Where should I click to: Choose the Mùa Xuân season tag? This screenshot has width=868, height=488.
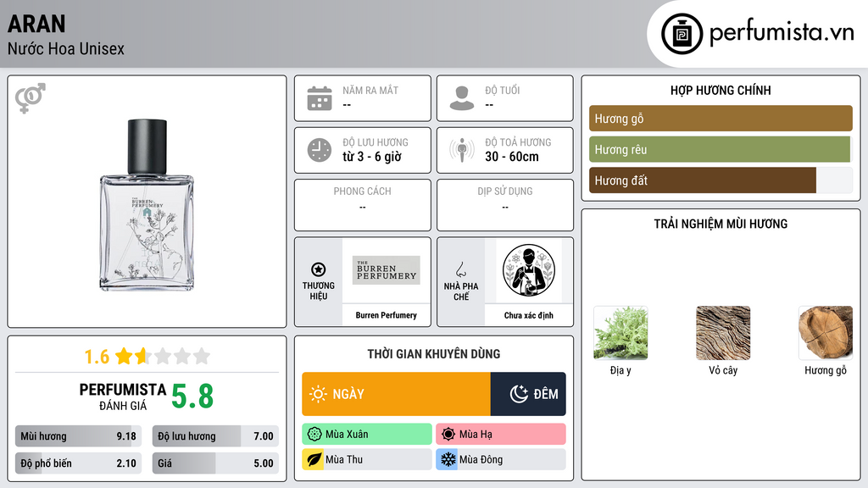[367, 435]
